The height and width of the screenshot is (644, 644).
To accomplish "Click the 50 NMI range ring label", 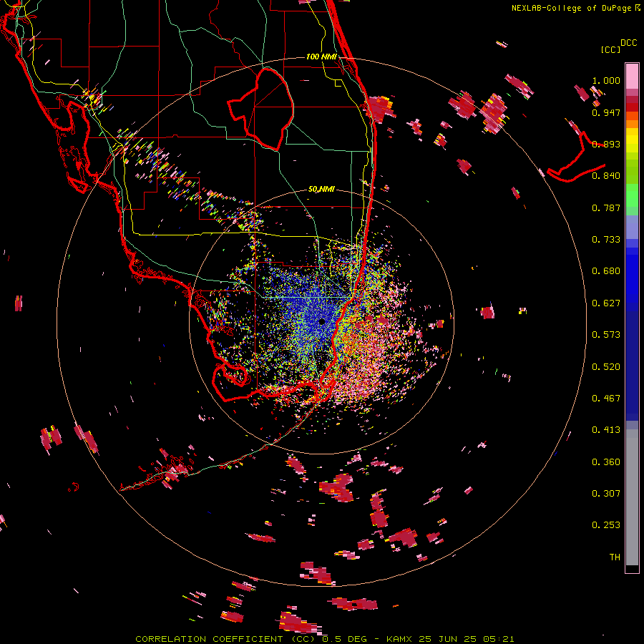I will 321,189.
